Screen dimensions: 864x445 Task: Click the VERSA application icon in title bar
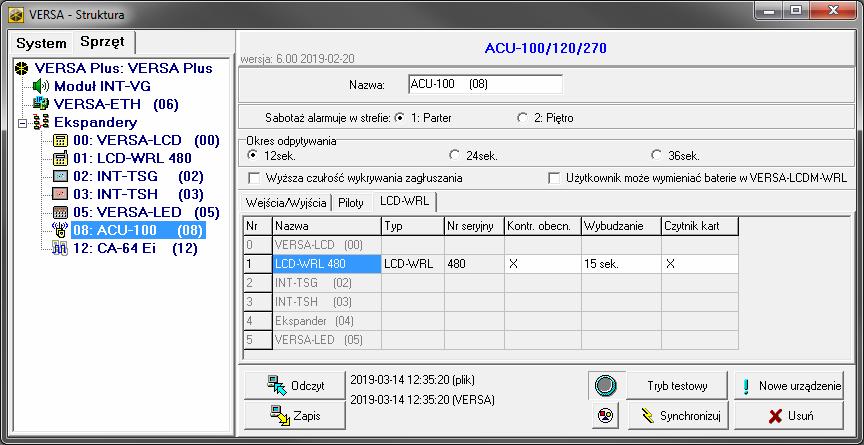pyautogui.click(x=16, y=15)
